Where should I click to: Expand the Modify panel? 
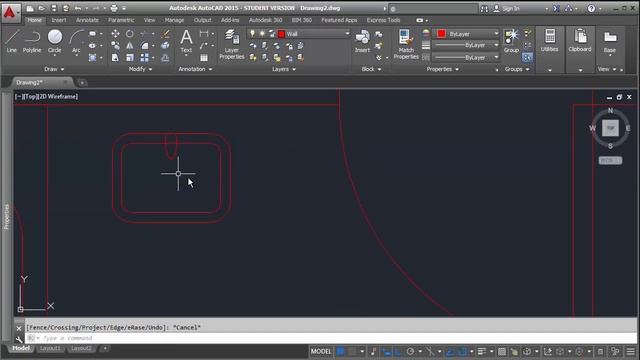pyautogui.click(x=140, y=69)
